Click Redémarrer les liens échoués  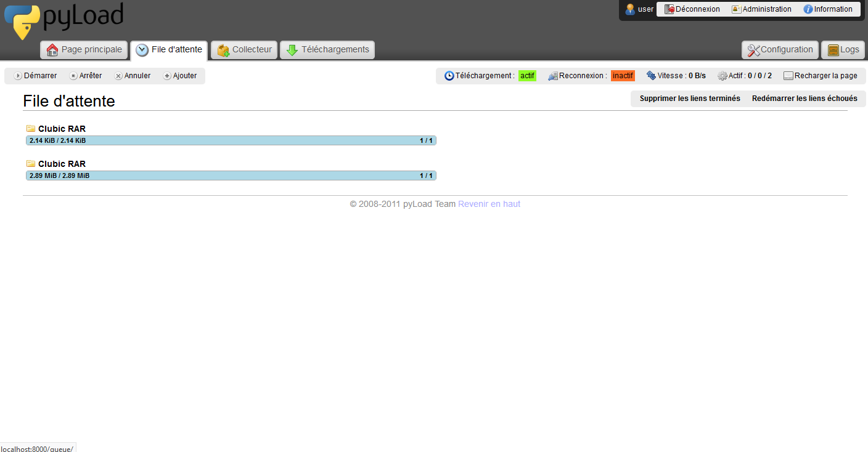[805, 99]
